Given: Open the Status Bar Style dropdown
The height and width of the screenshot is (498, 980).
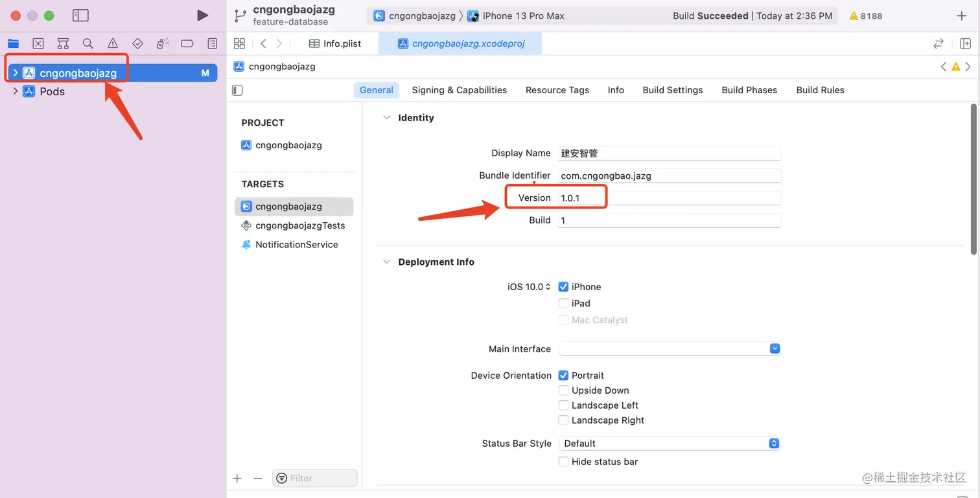Looking at the screenshot, I should [670, 444].
